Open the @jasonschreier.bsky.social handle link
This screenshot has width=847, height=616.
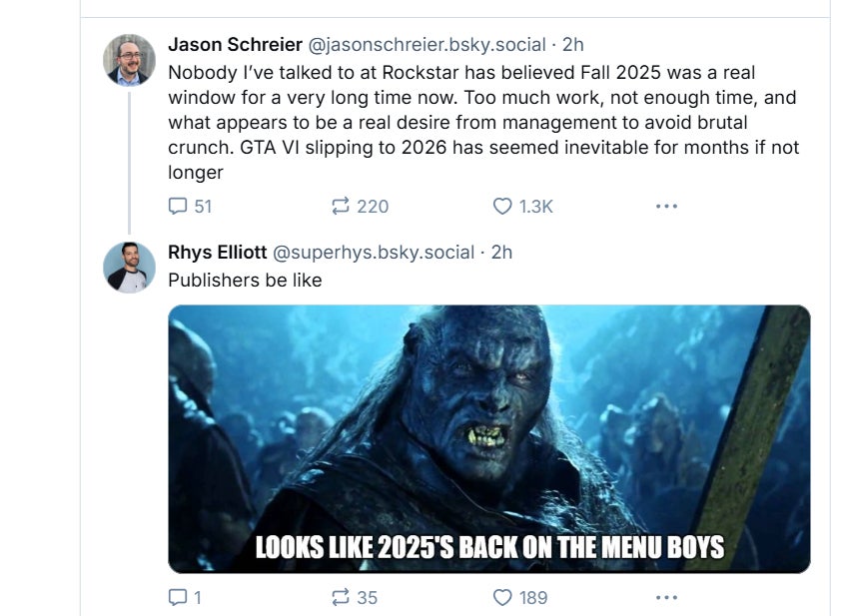426,45
